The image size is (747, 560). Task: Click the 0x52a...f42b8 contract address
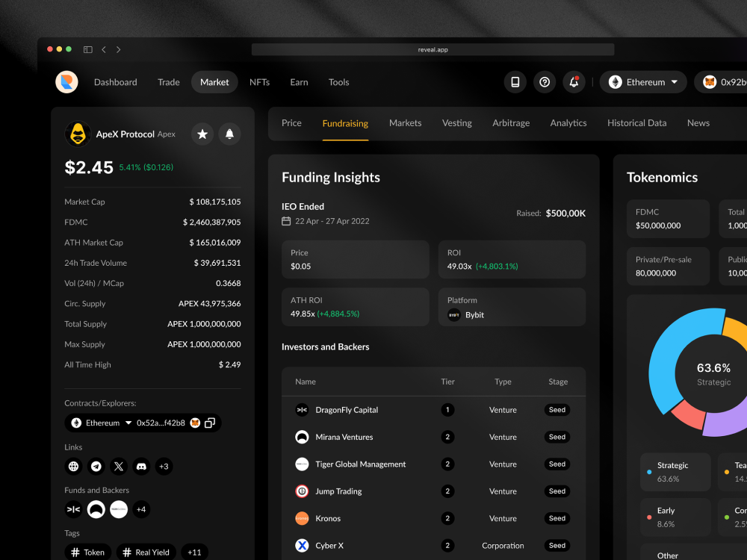(x=161, y=423)
